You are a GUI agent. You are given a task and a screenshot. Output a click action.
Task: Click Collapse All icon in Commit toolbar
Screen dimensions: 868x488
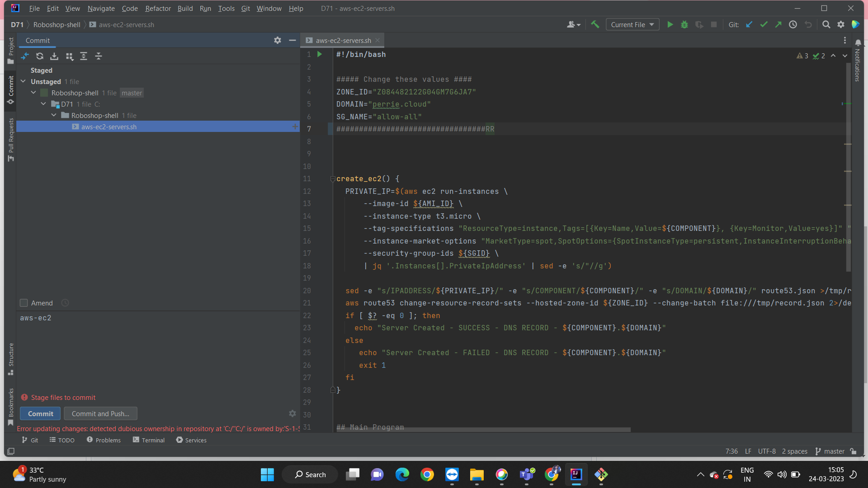(99, 56)
